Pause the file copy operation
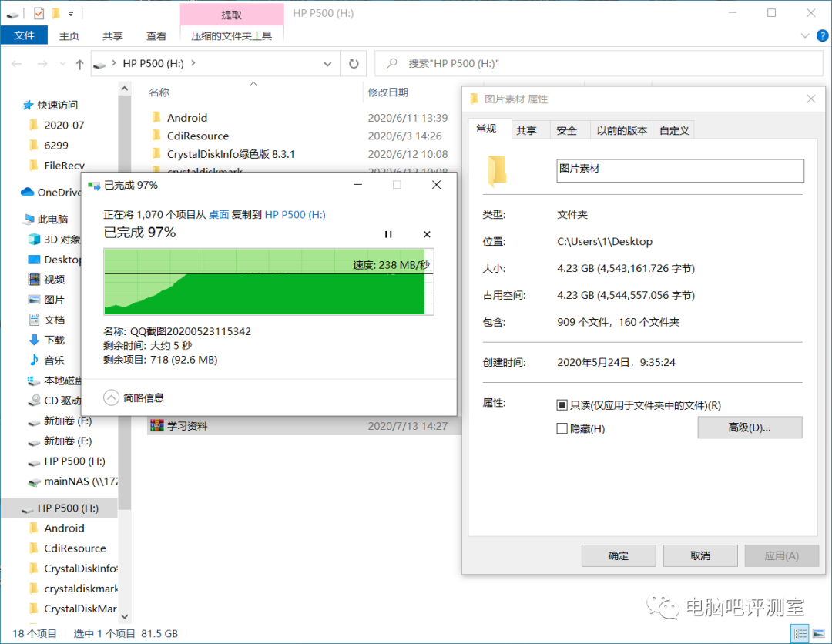This screenshot has height=644, width=832. click(x=388, y=234)
